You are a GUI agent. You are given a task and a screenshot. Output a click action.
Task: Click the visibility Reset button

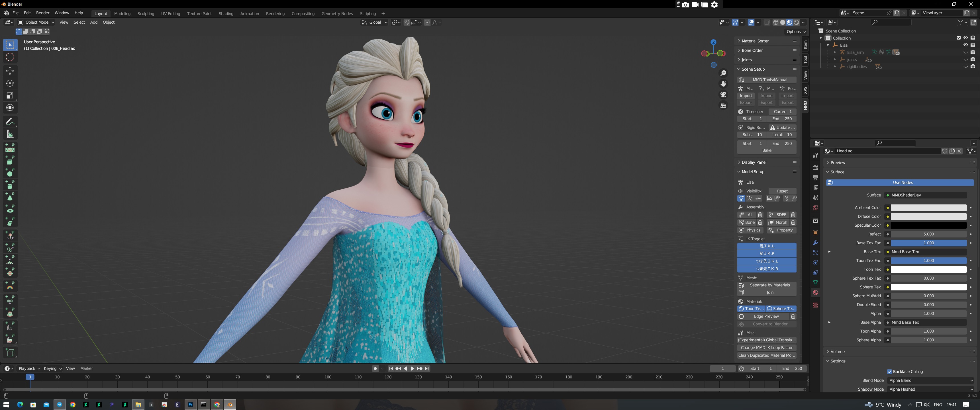(782, 191)
